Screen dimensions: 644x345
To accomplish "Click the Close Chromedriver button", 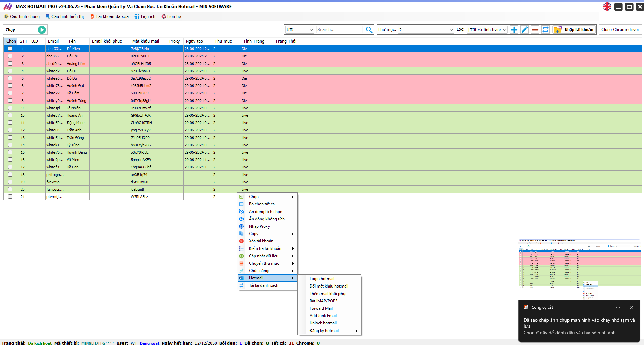I will pyautogui.click(x=620, y=30).
